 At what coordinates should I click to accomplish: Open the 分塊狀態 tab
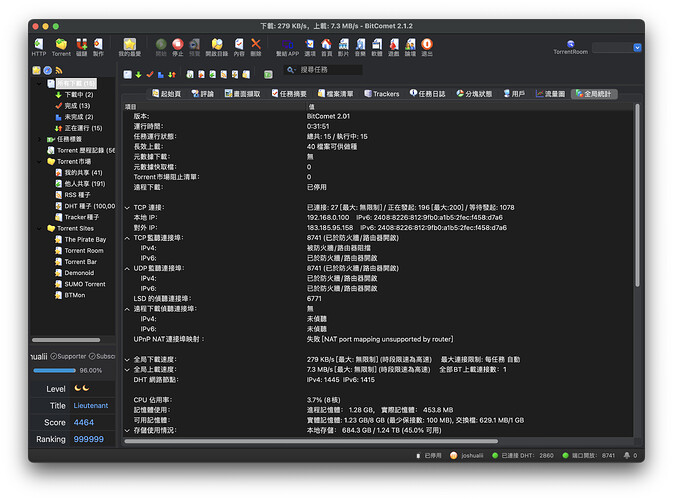coord(474,94)
